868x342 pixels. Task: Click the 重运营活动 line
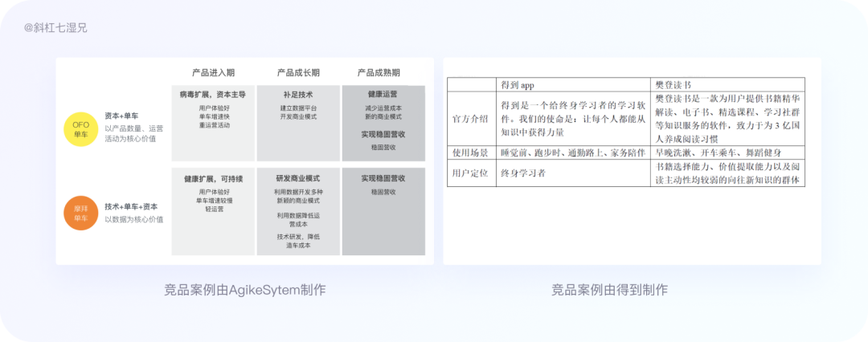pyautogui.click(x=213, y=125)
